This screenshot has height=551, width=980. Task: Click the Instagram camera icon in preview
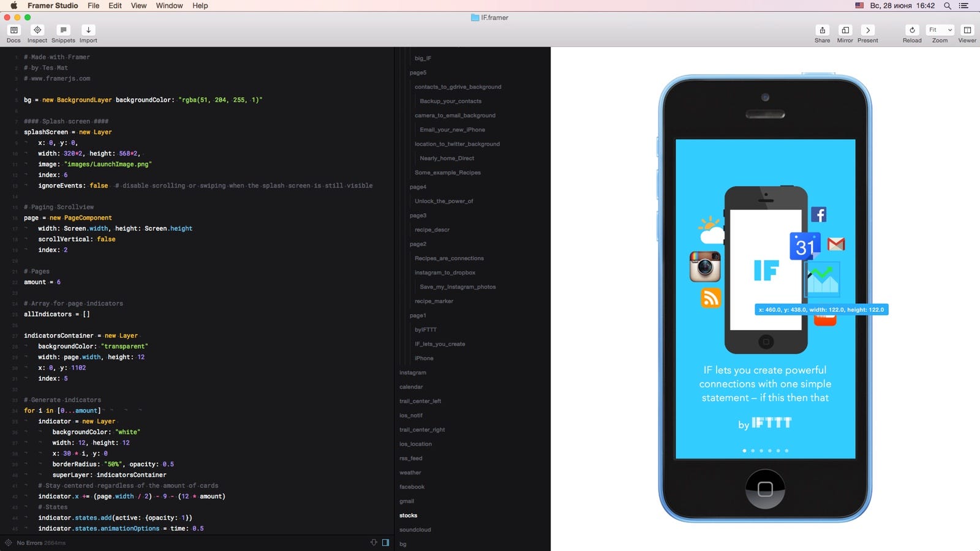tap(705, 266)
